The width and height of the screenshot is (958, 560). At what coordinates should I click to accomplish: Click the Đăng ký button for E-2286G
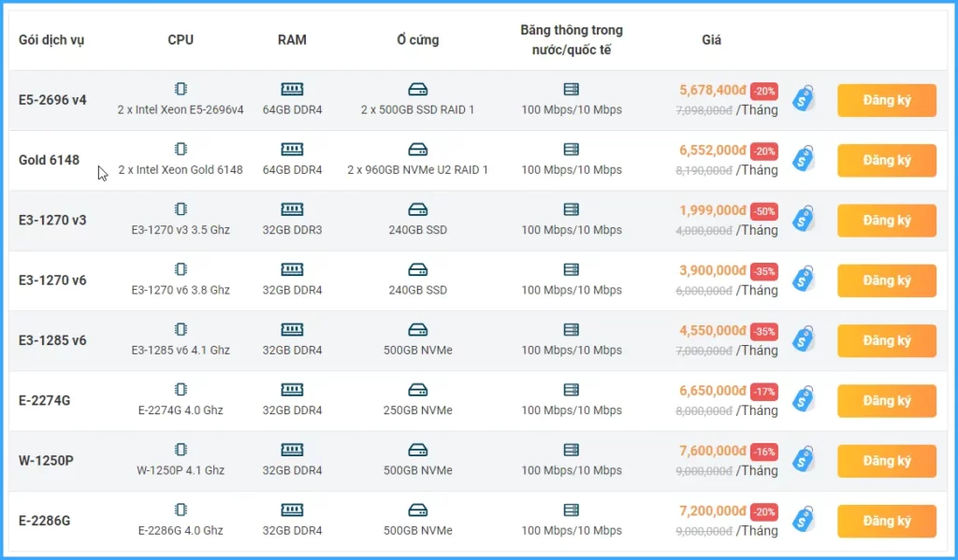click(886, 521)
